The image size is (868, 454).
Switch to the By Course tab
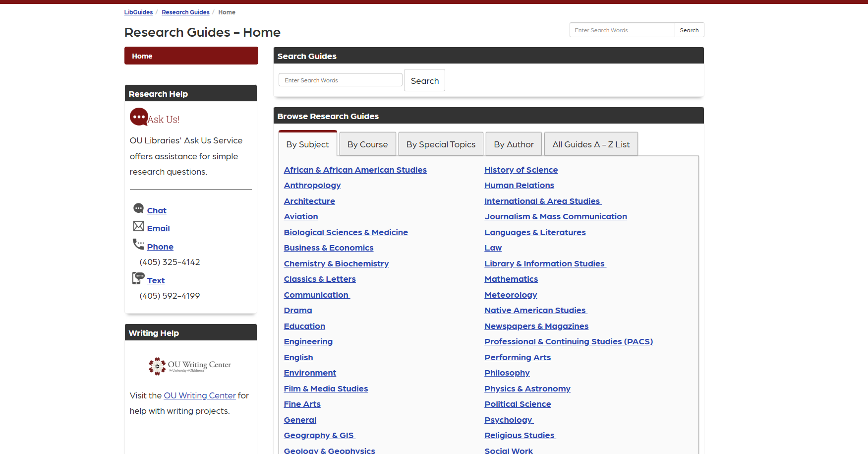point(367,144)
